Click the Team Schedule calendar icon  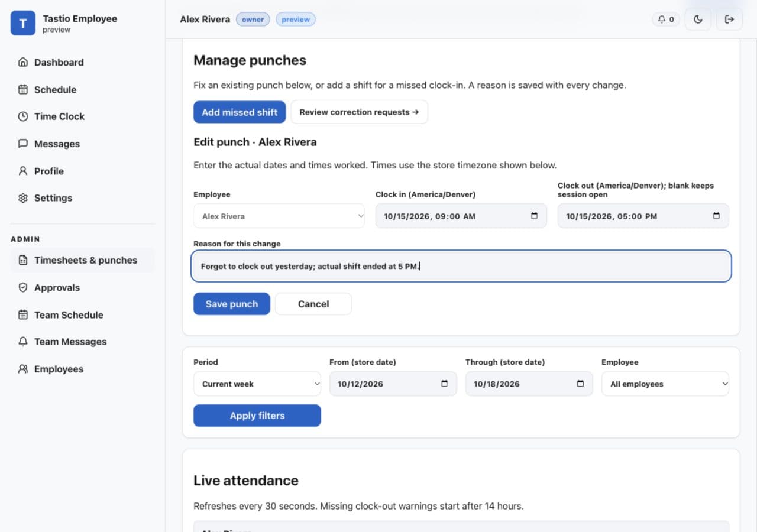click(x=23, y=314)
